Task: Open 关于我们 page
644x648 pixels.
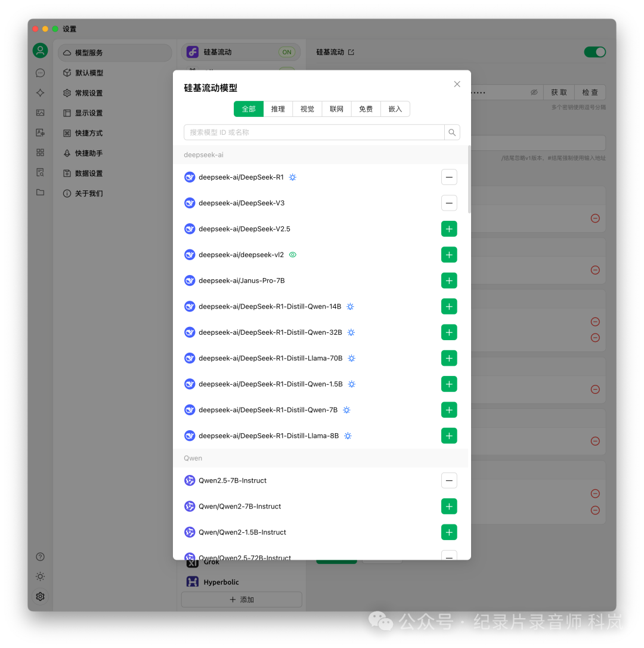Action: [115, 193]
